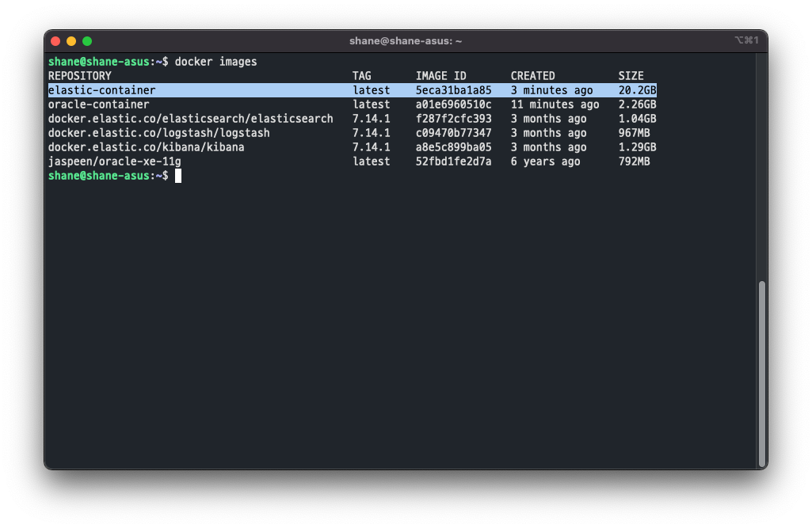812x528 pixels.
Task: Click '3 months ago' in kibana row
Action: (549, 147)
